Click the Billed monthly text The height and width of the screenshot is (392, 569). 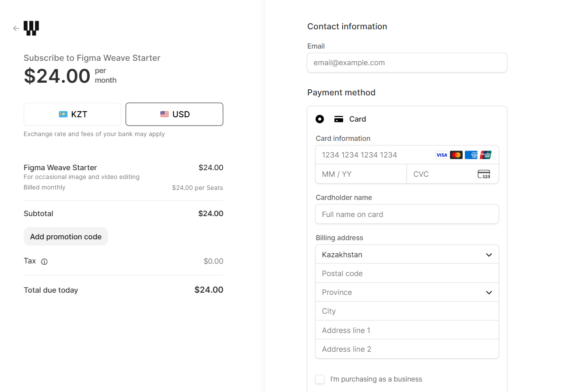click(45, 187)
